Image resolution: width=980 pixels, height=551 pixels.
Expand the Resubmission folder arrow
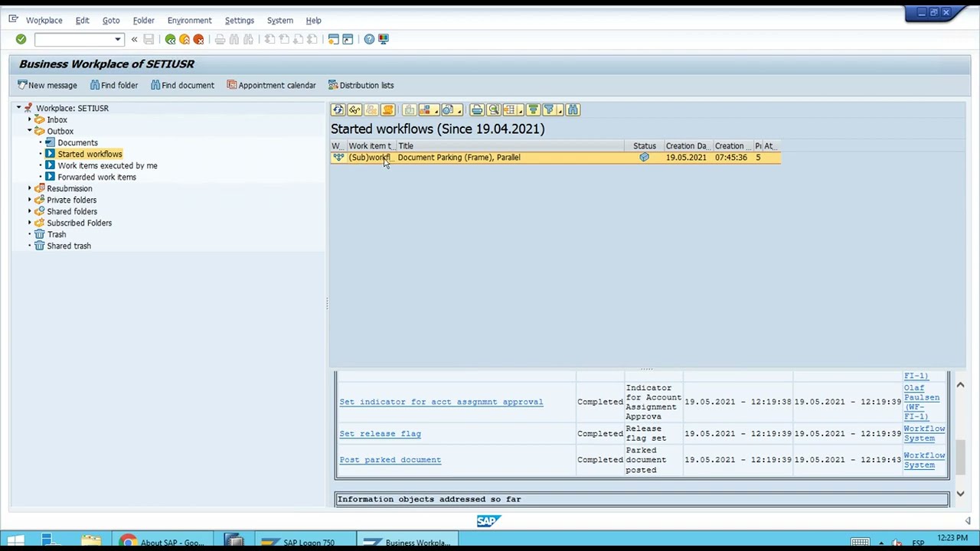coord(30,188)
